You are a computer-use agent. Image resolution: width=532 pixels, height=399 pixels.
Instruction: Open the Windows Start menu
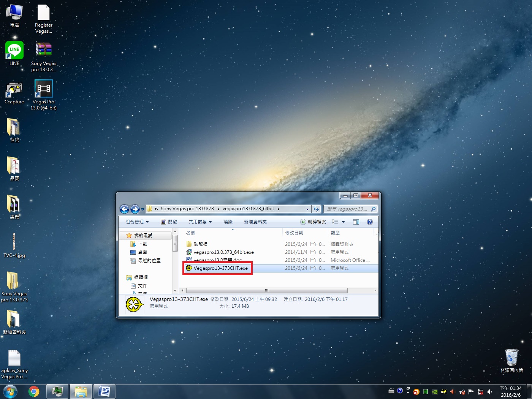click(10, 391)
